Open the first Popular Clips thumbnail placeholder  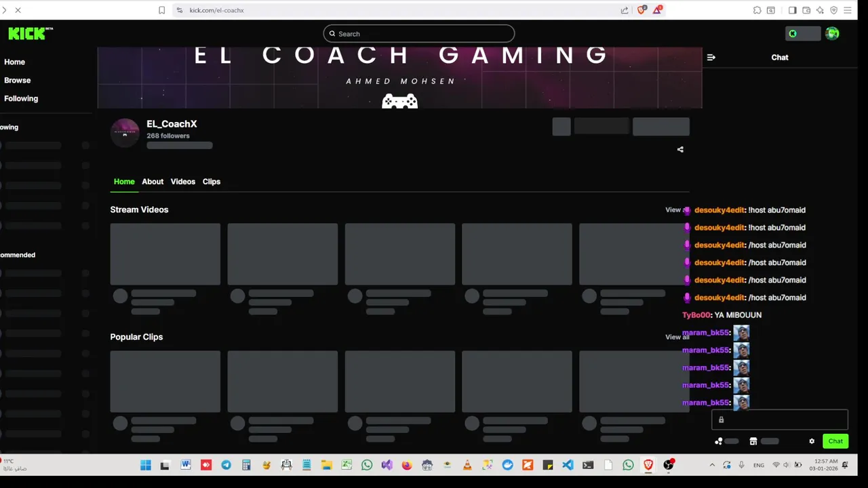[x=165, y=382]
